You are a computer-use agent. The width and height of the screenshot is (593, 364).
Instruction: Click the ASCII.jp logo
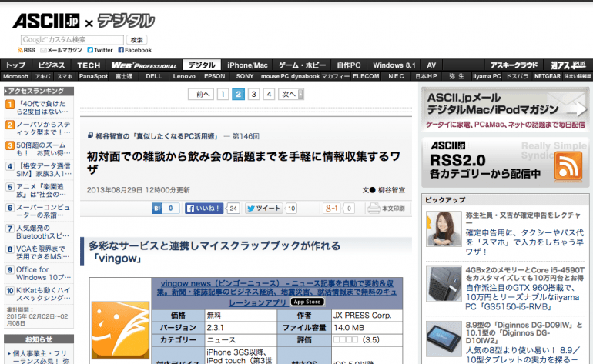[x=46, y=21]
